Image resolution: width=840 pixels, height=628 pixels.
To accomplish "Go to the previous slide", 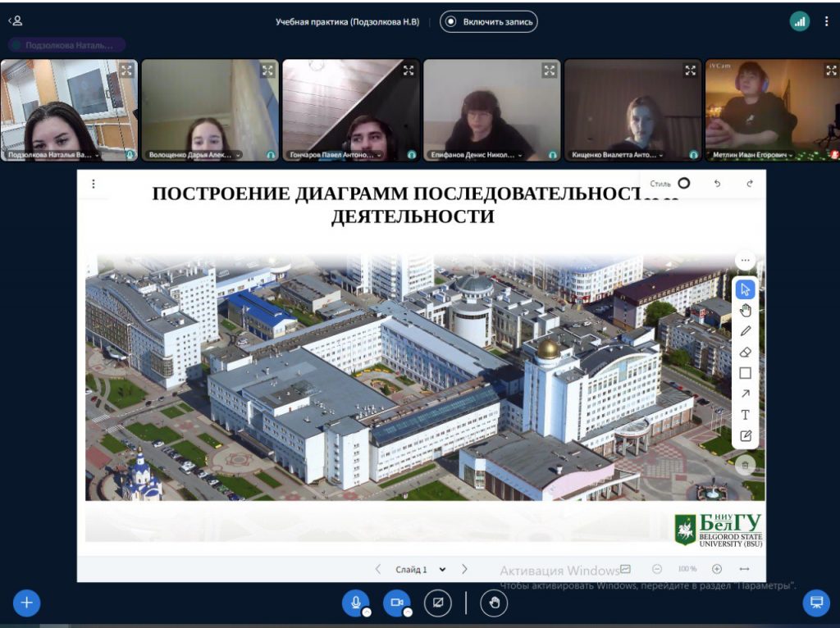I will 377,569.
